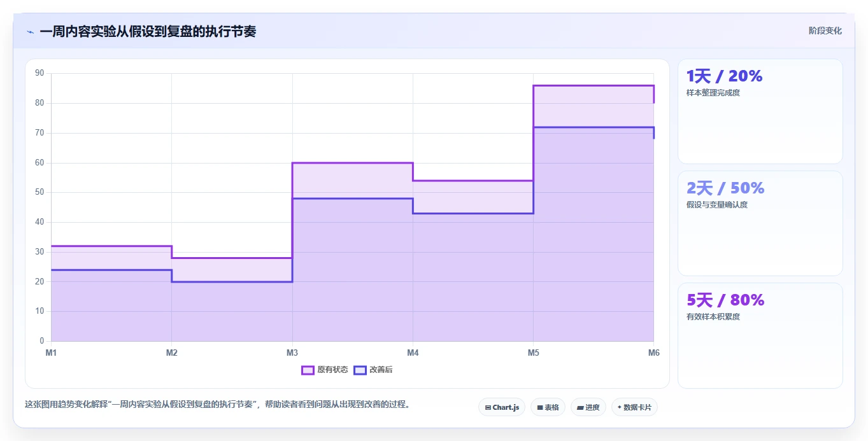Click the 改善后 legend label
The image size is (868, 441).
click(x=381, y=370)
